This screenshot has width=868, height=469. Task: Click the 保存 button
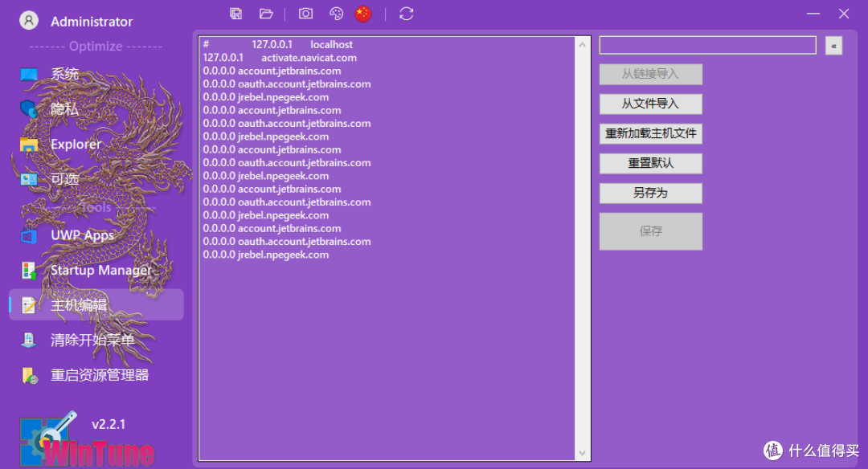[650, 231]
